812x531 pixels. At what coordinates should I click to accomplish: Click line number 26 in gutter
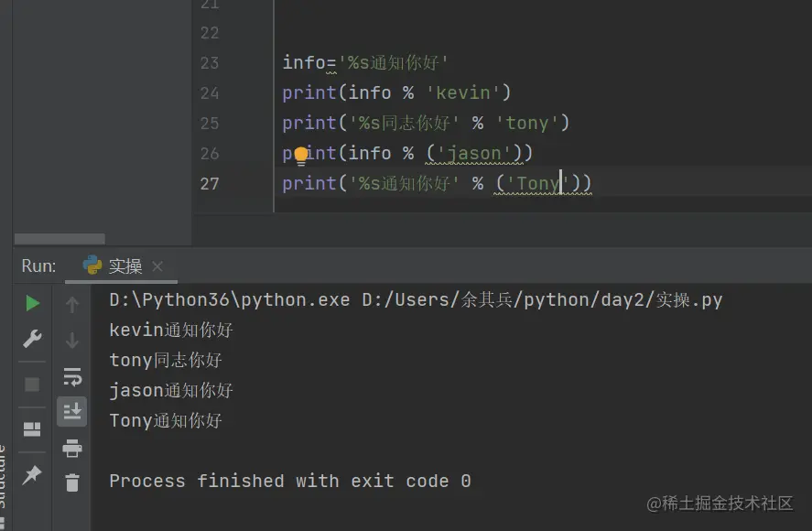(x=210, y=153)
